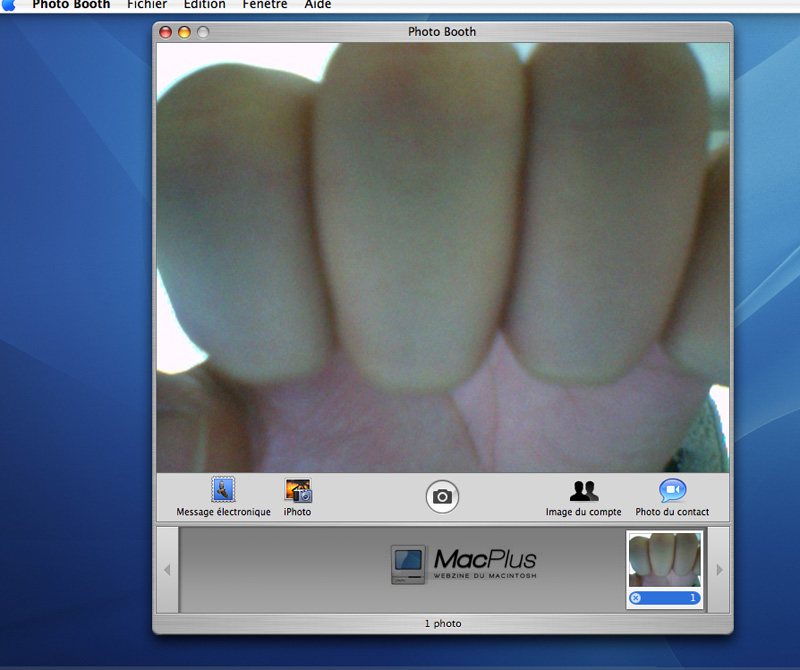Minimize the Photo Booth window
800x670 pixels.
point(184,32)
